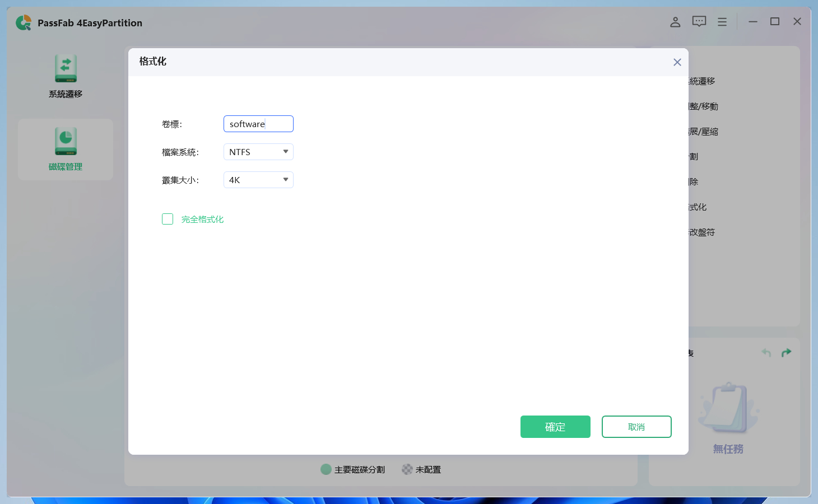Screen dimensions: 818x504
Task: Click the NTFS dropdown arrow
Action: 286,151
